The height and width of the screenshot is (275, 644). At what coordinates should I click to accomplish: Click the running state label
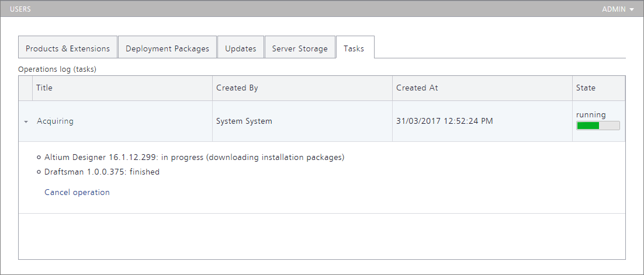591,114
